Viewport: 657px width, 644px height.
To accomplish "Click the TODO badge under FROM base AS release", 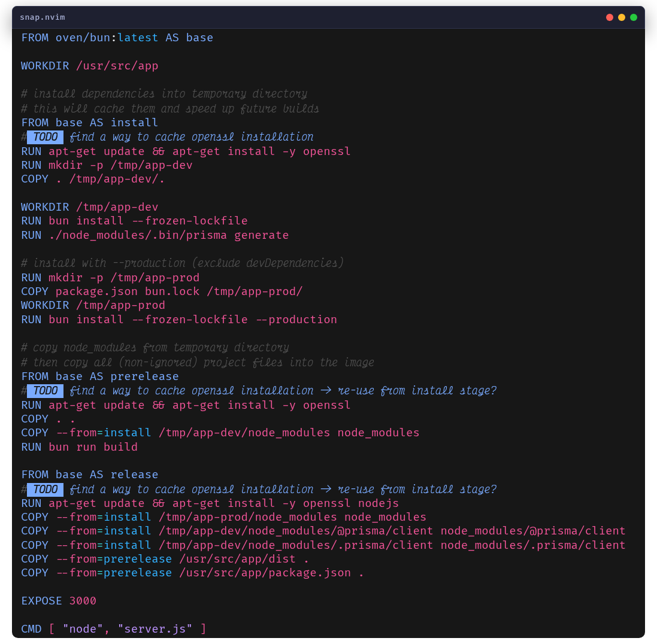I will (x=46, y=490).
